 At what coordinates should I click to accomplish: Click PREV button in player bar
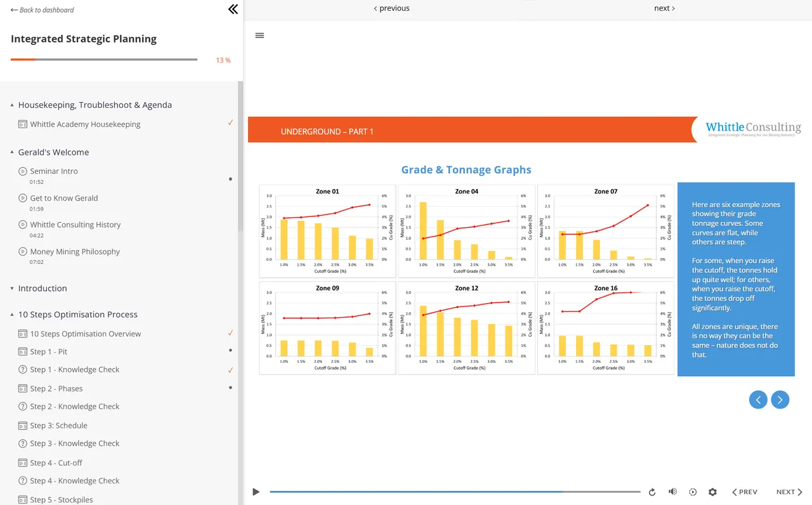[745, 492]
